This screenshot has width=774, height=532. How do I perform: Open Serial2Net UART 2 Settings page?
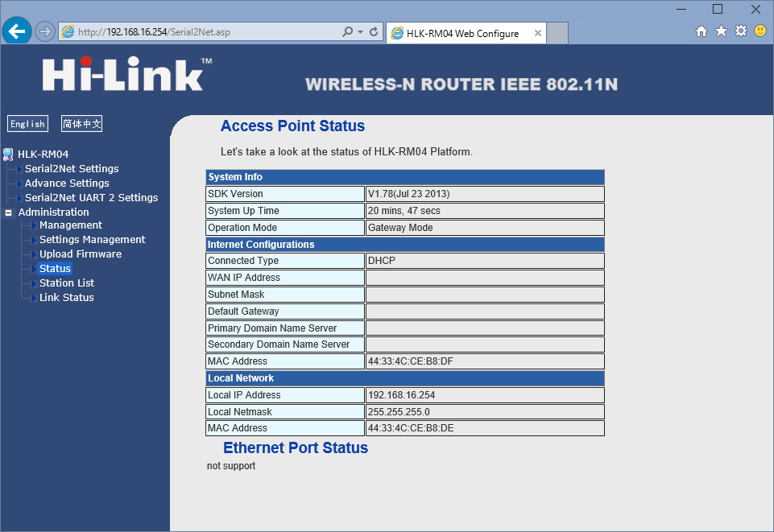[x=91, y=198]
